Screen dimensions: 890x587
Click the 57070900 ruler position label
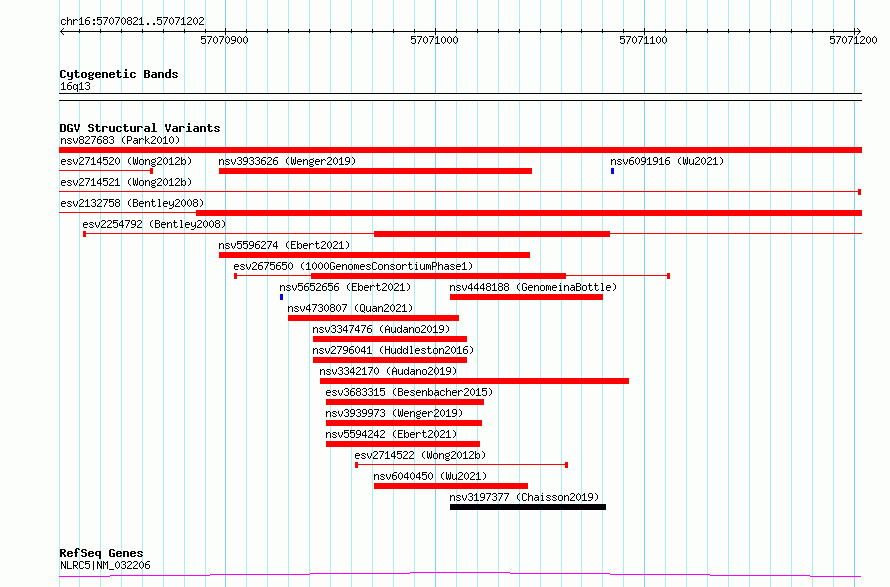click(224, 40)
